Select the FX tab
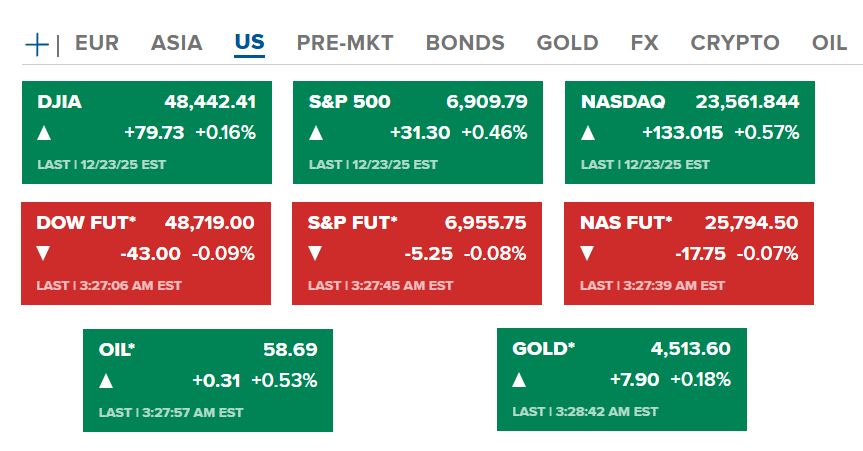Viewport: 863px width, 451px height. tap(644, 43)
